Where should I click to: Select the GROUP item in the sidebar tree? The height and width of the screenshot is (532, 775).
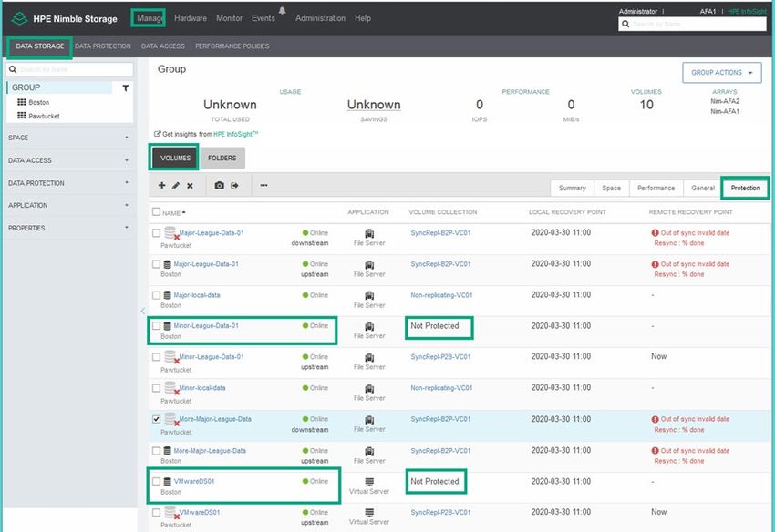pyautogui.click(x=60, y=87)
